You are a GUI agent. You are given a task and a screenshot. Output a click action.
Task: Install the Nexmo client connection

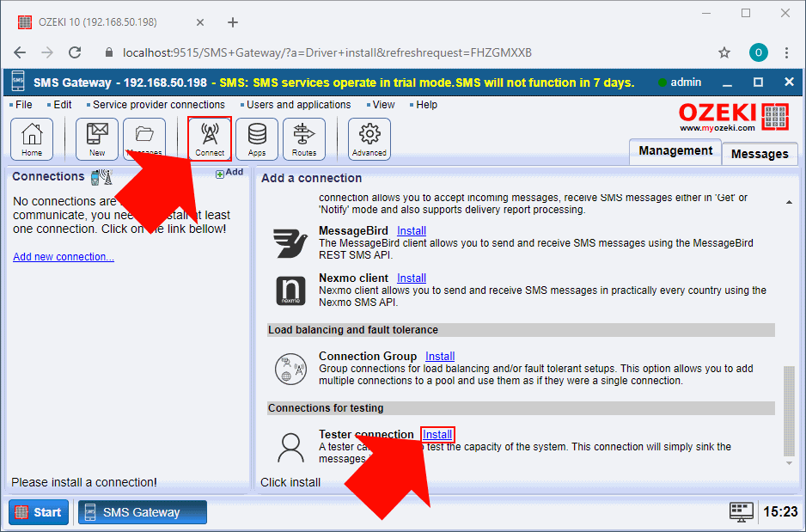412,278
